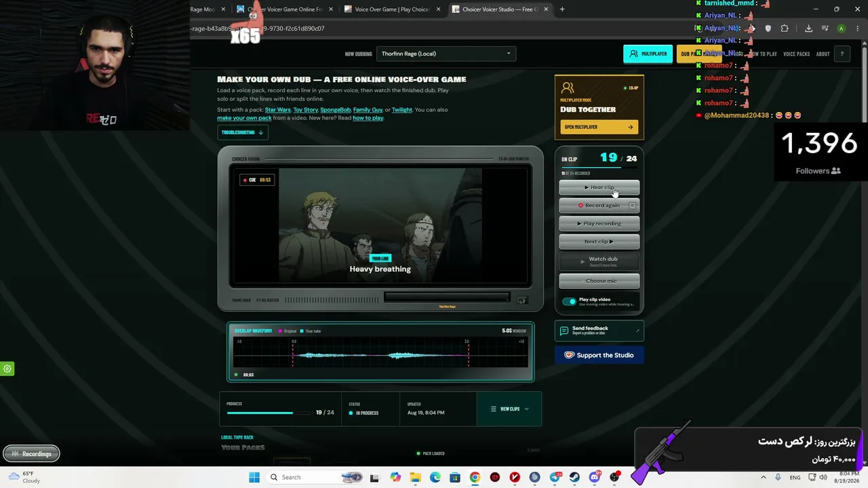
Task: Open the Copilot icon in taskbar
Action: (395, 477)
